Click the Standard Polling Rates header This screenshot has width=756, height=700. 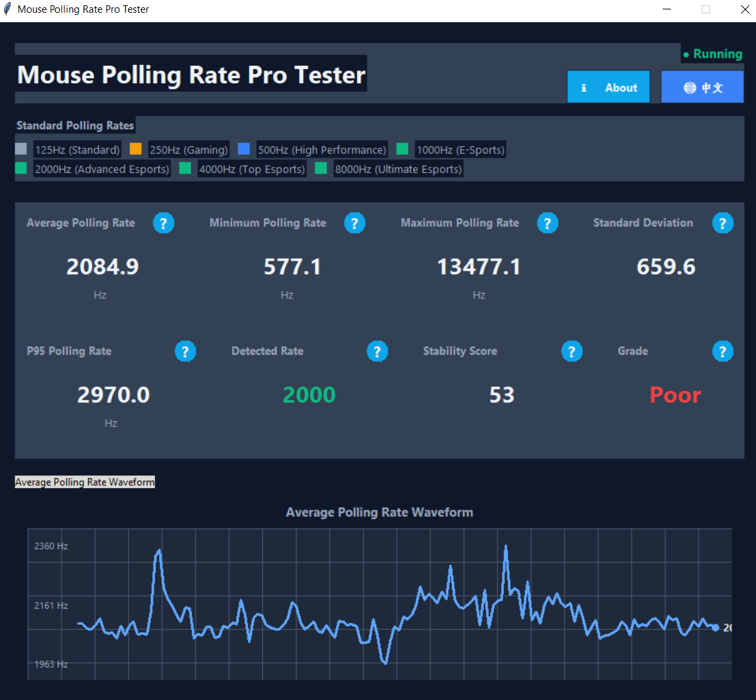[74, 125]
